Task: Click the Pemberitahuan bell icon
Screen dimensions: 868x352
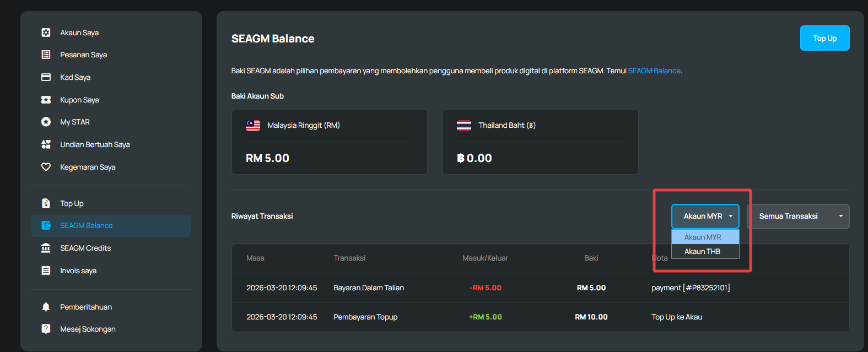Action: [x=46, y=307]
